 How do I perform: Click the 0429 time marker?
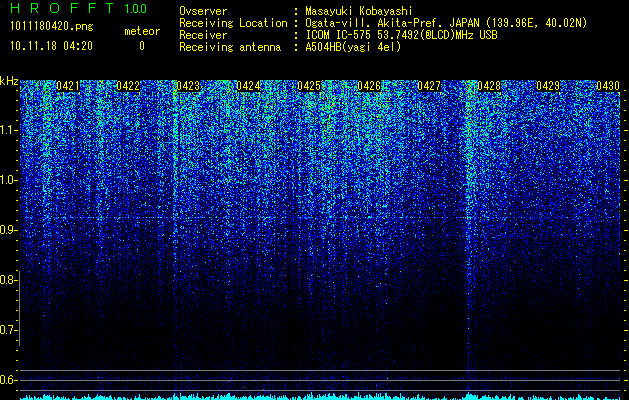point(548,86)
